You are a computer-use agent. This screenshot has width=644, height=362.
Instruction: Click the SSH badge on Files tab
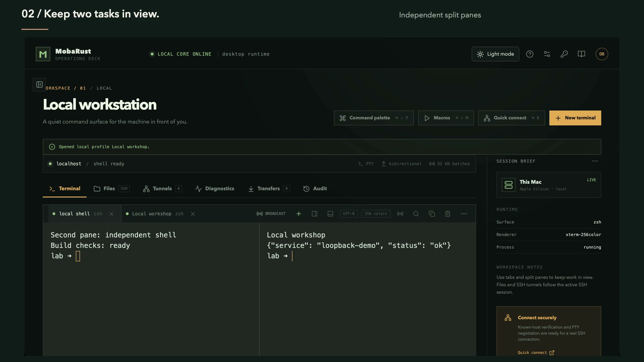tap(124, 189)
